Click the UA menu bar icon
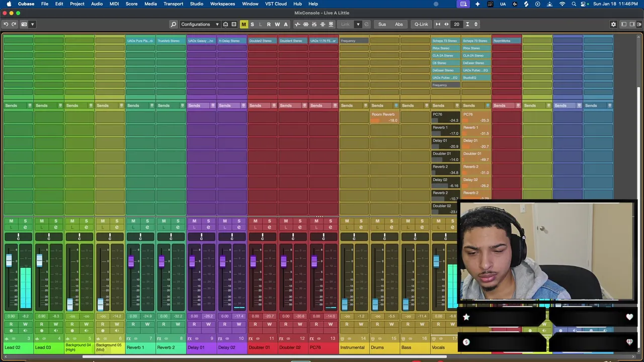This screenshot has width=644, height=362. coord(503,4)
